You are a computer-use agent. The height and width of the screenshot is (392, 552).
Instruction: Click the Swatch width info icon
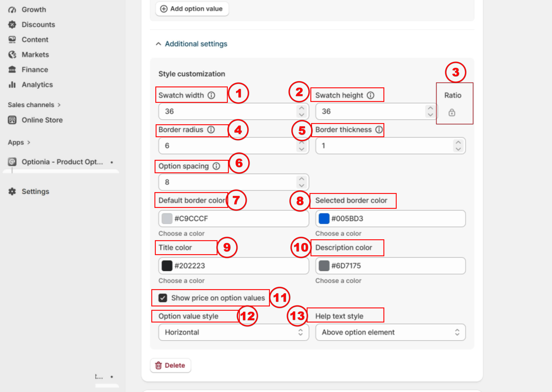[211, 95]
